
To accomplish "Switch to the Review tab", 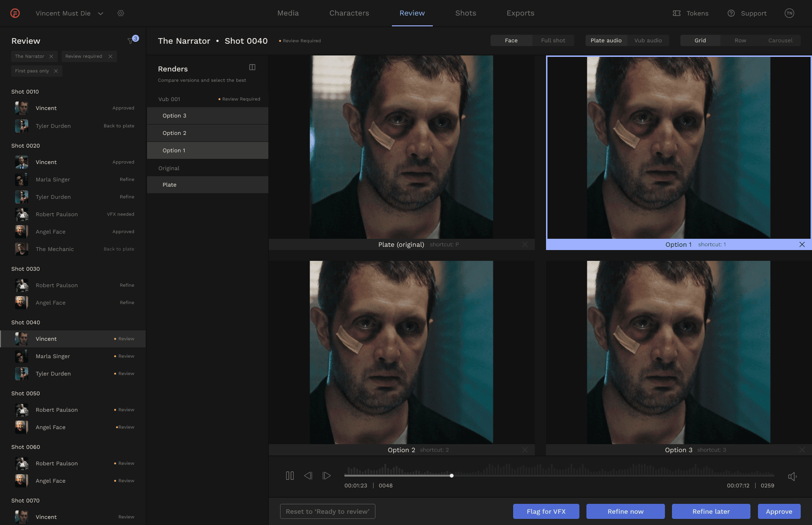I will tap(412, 13).
